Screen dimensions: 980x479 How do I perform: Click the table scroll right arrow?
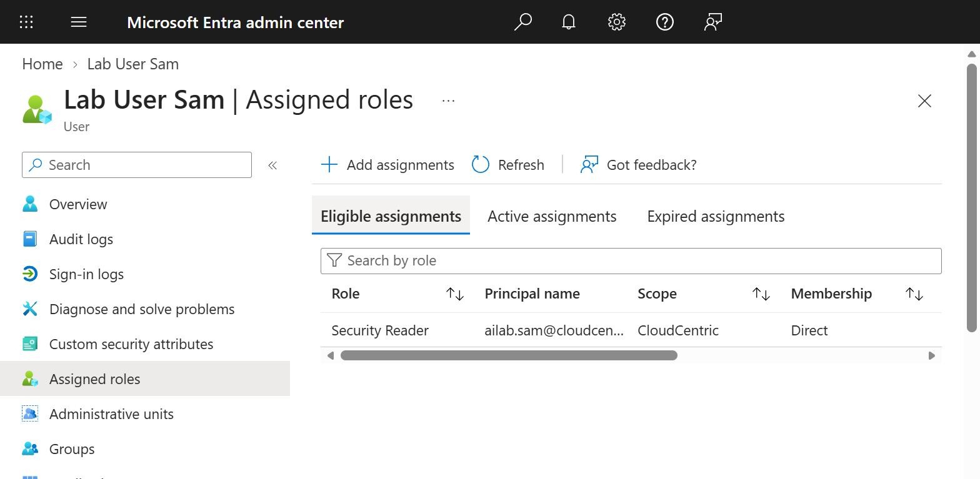tap(931, 355)
